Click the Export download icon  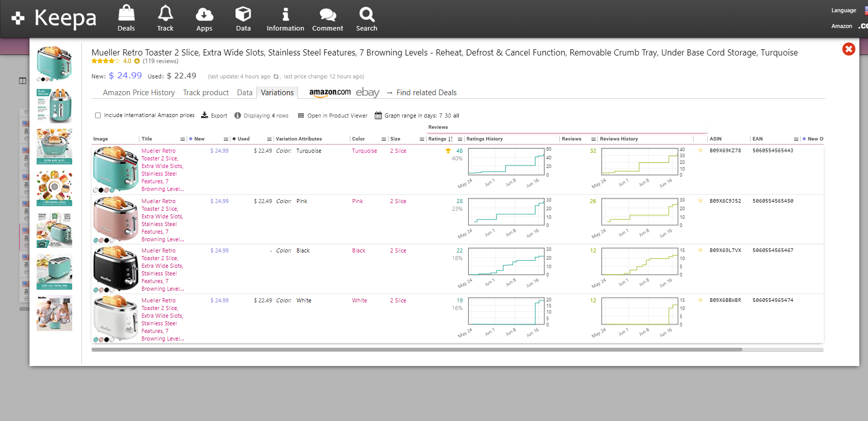204,115
